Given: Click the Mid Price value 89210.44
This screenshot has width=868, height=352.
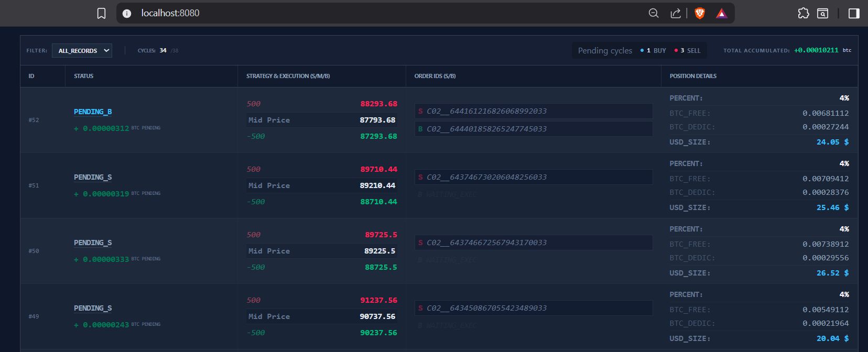Looking at the screenshot, I should click(377, 185).
